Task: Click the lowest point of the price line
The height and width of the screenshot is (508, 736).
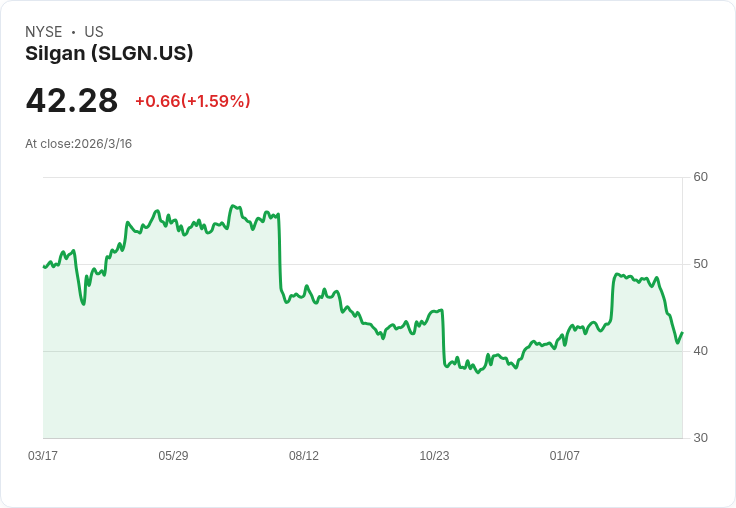Action: 478,372
